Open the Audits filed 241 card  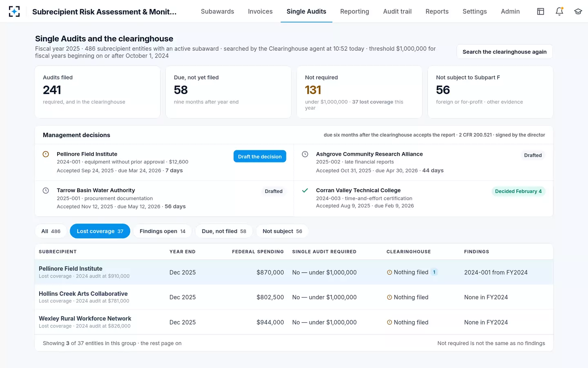click(98, 92)
